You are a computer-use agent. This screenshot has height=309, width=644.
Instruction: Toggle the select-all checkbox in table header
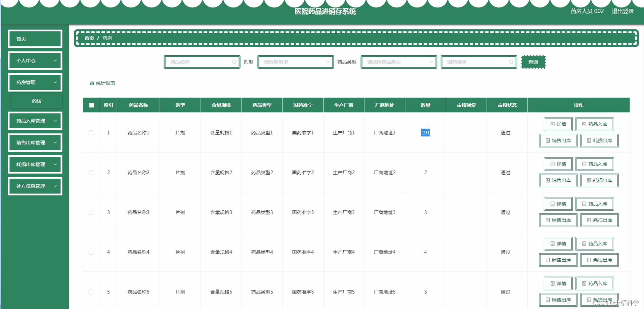pos(91,105)
